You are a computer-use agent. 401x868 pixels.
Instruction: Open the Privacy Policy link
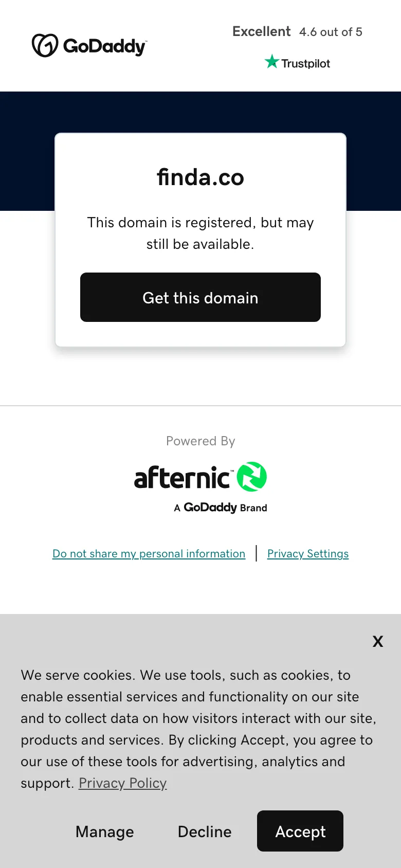click(123, 783)
